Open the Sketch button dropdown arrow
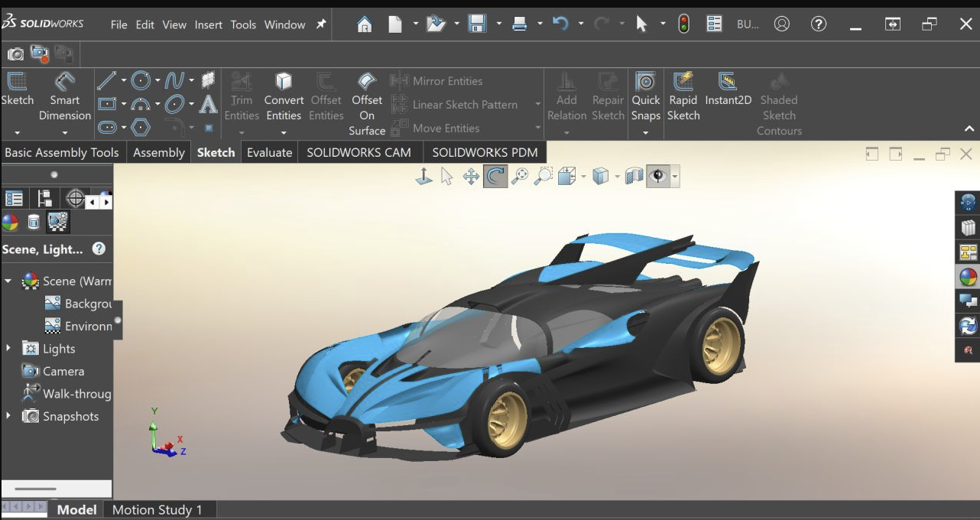 pyautogui.click(x=17, y=132)
